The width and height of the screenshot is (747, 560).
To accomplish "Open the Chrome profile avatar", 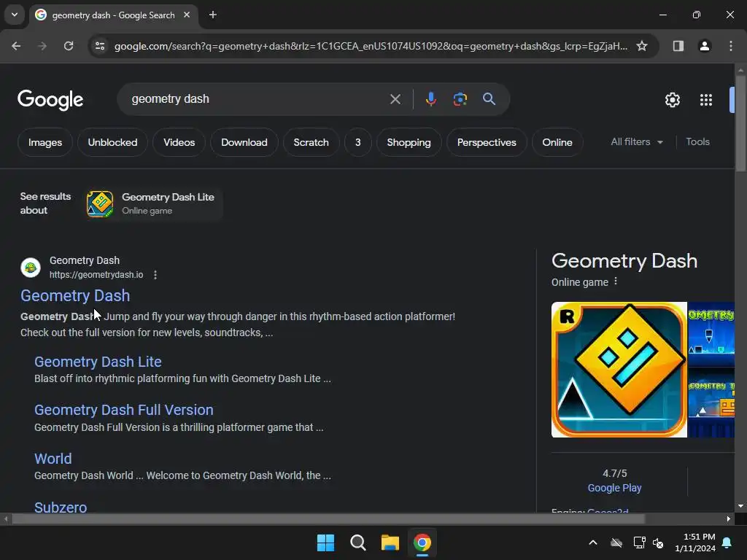I will 705,46.
